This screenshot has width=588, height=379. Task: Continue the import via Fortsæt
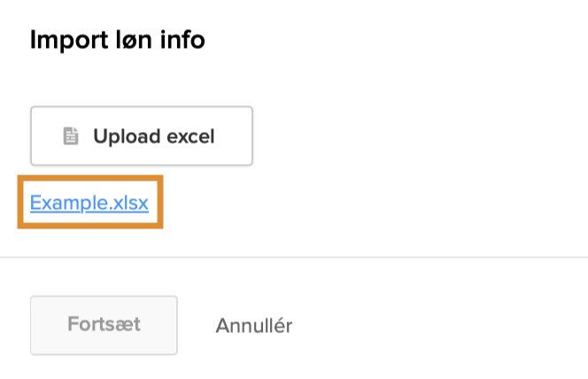click(x=104, y=325)
